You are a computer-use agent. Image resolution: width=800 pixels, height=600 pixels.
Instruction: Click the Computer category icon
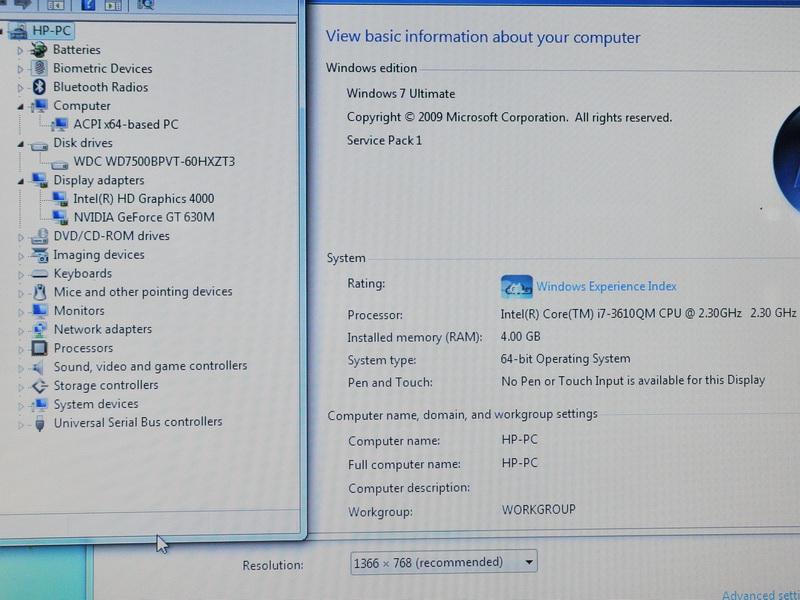pyautogui.click(x=39, y=106)
